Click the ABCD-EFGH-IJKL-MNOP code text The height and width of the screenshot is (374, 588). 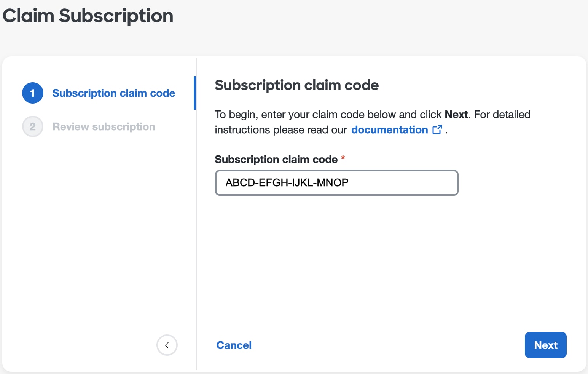click(x=287, y=183)
